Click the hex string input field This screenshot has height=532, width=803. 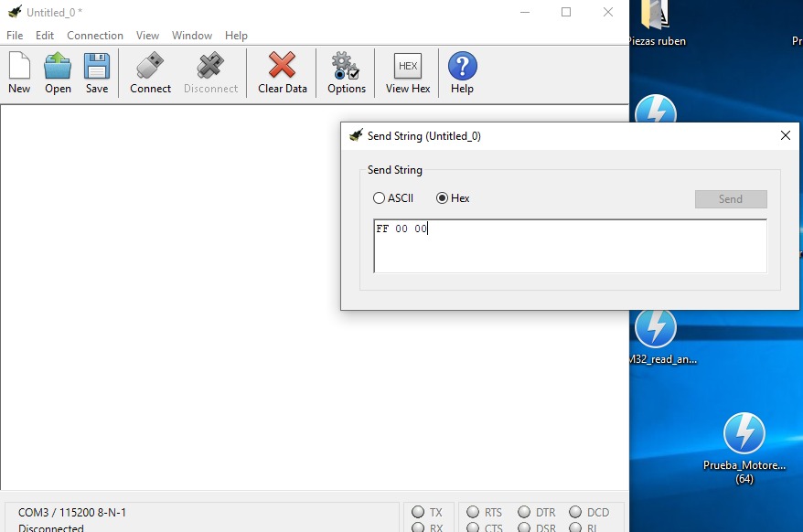(570, 246)
